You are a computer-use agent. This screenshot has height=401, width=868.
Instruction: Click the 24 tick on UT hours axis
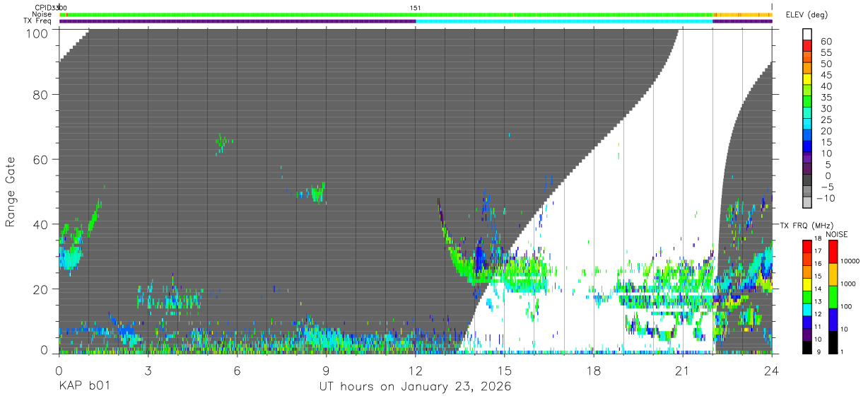coord(771,370)
